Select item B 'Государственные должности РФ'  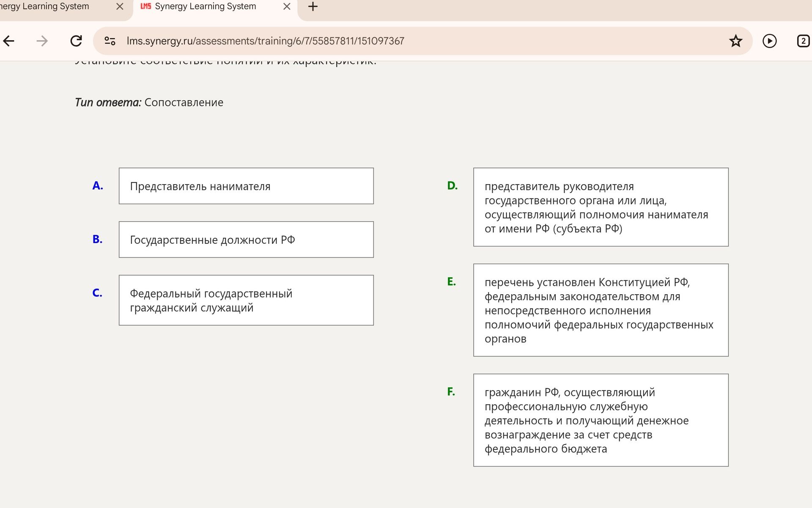[246, 240]
